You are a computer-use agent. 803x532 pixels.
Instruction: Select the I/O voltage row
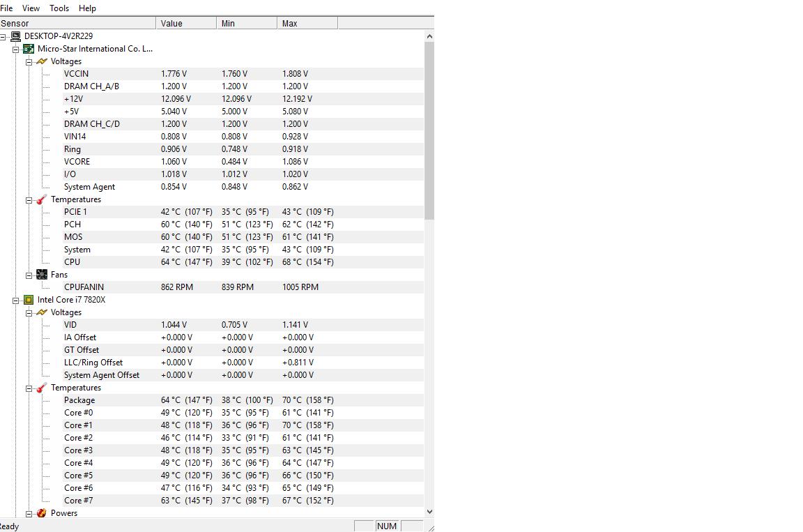pos(243,174)
